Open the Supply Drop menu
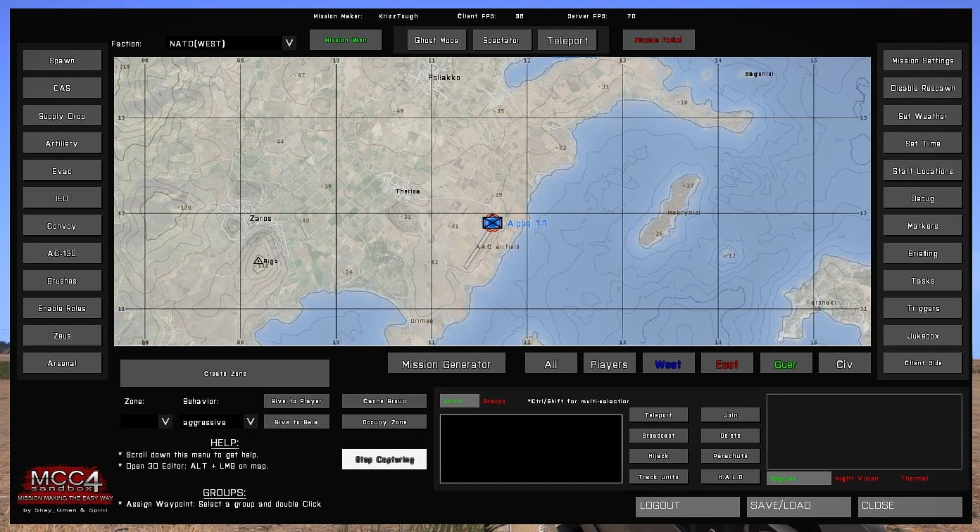The height and width of the screenshot is (532, 980). (x=63, y=116)
